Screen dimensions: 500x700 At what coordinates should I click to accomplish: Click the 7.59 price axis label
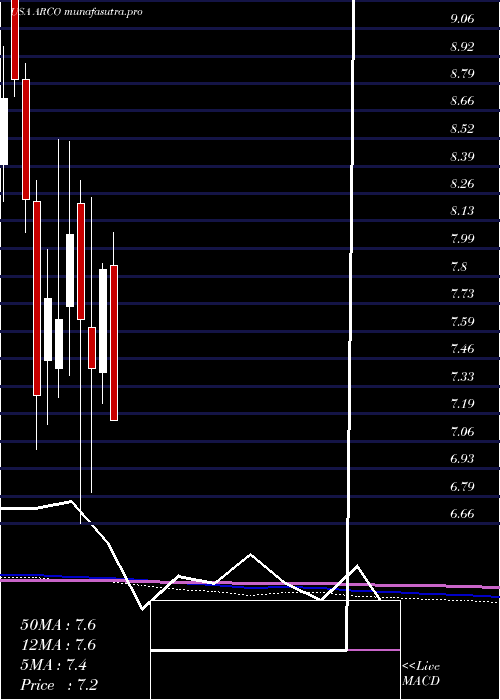462,322
